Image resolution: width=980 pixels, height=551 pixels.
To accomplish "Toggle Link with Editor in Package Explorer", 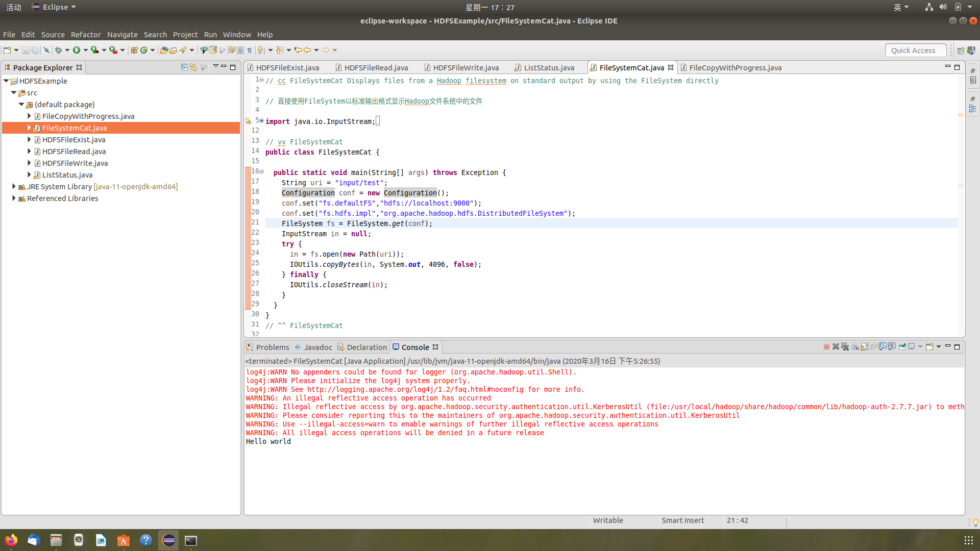I will pos(193,67).
